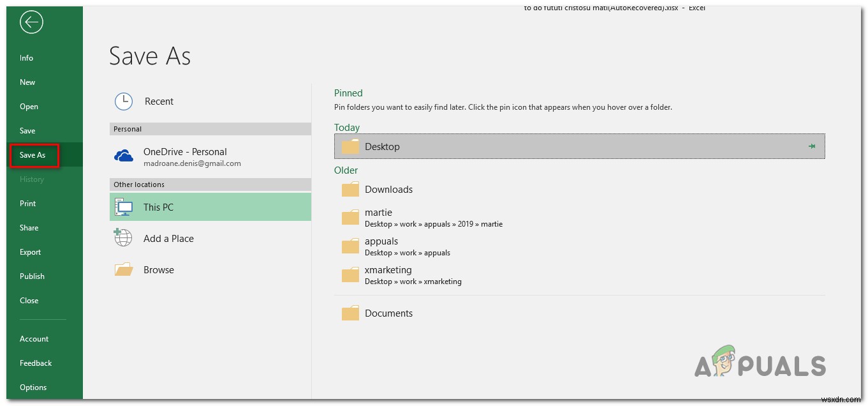
Task: Select the Recent location label
Action: click(x=159, y=101)
